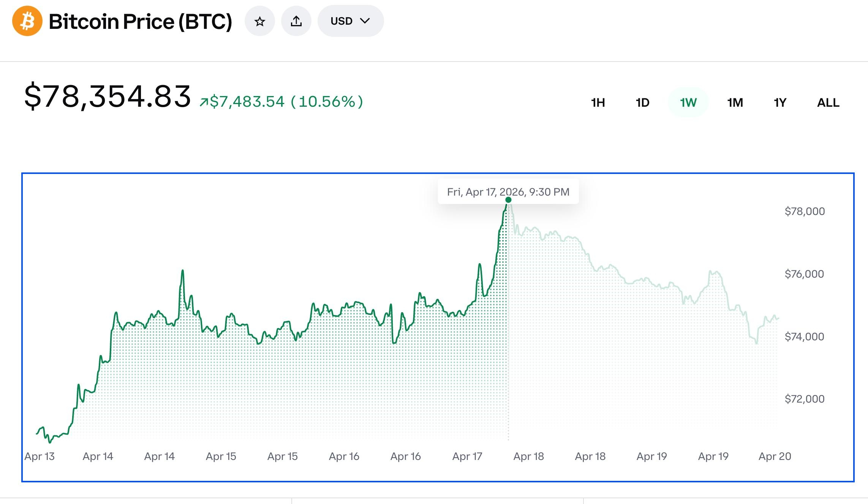
Task: Switch chart to 1H range
Action: 598,103
